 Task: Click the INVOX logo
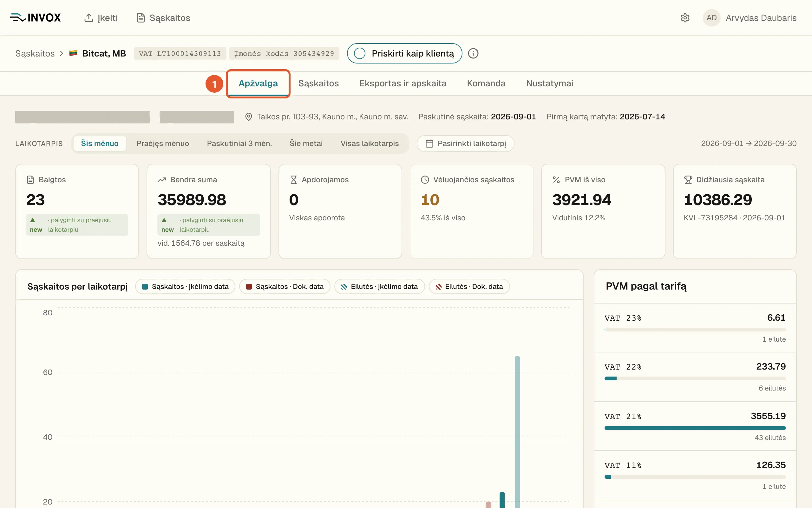(35, 17)
